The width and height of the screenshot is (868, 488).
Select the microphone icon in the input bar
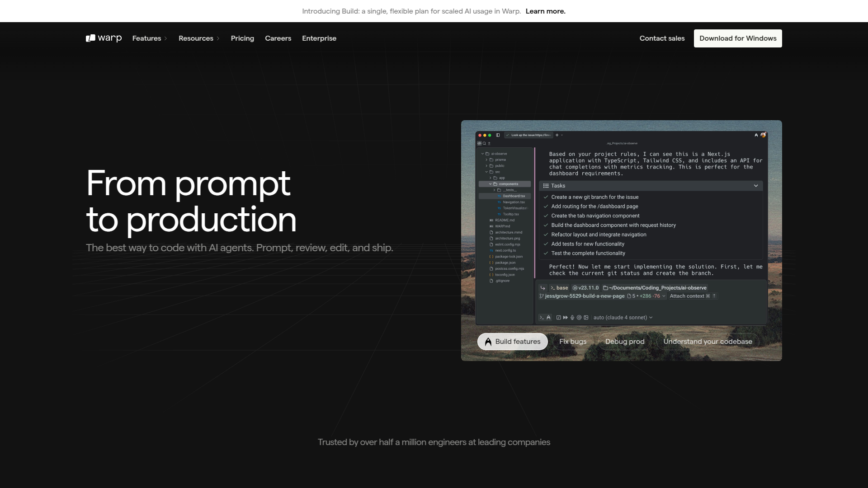click(572, 317)
